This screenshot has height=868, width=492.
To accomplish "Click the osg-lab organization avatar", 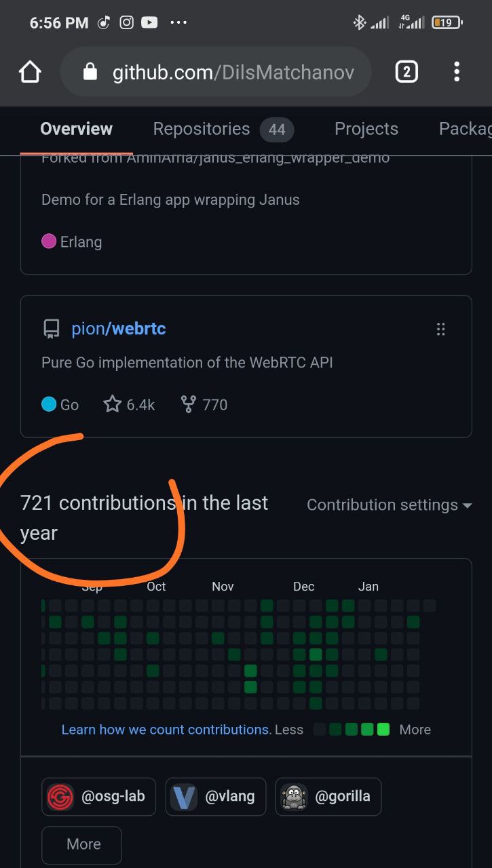I will pyautogui.click(x=60, y=796).
